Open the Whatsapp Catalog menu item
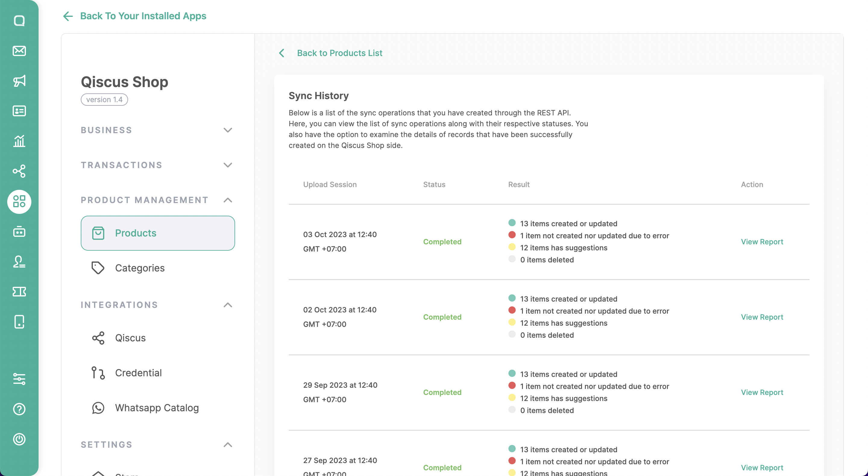Image resolution: width=868 pixels, height=476 pixels. tap(157, 408)
